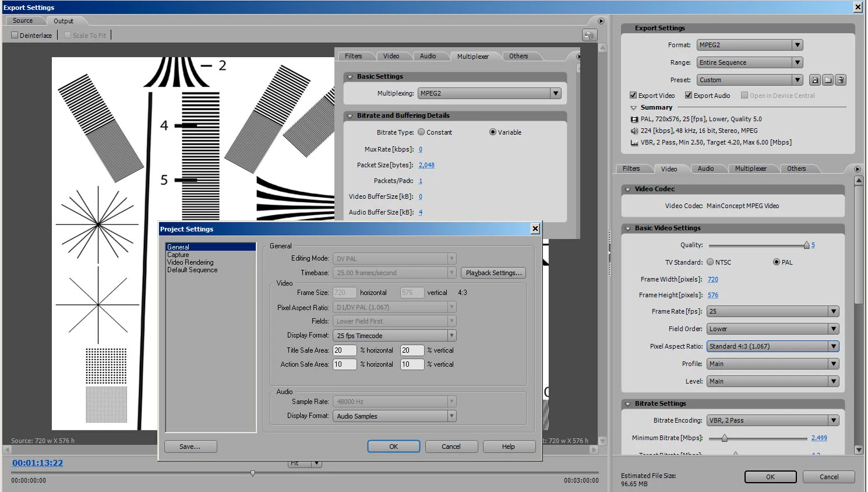Choose the Constant bitrate type

[421, 132]
